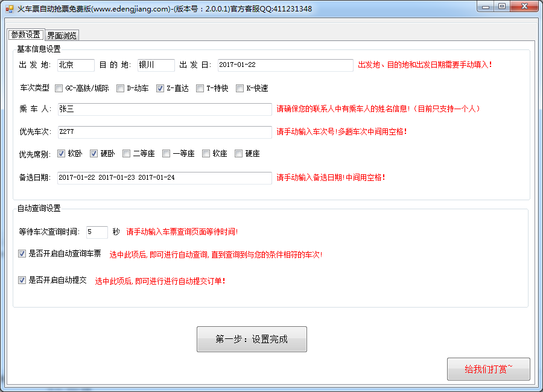Viewport: 543px width, 392px height.
Task: Uncheck the Z-直达 train type
Action: [160, 88]
